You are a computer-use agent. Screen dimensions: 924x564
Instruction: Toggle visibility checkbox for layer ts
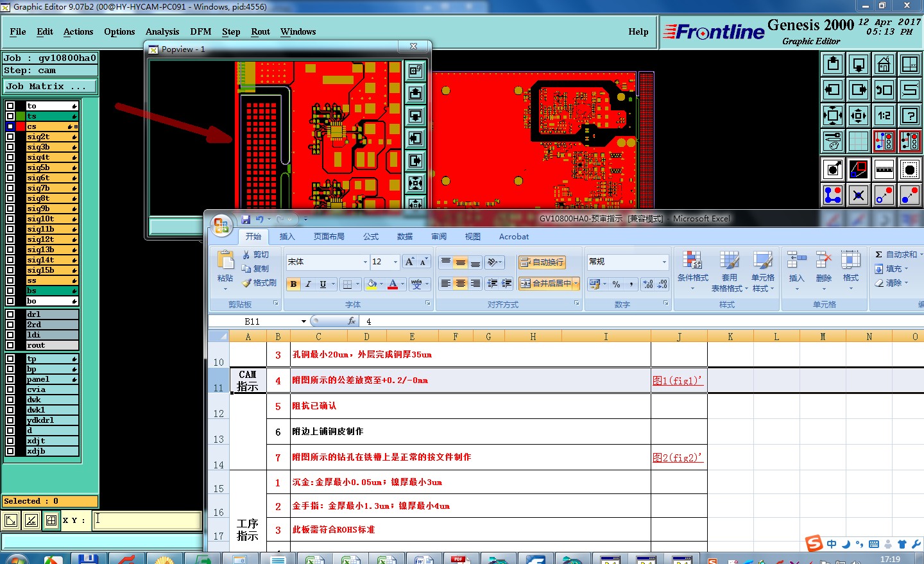pyautogui.click(x=10, y=116)
